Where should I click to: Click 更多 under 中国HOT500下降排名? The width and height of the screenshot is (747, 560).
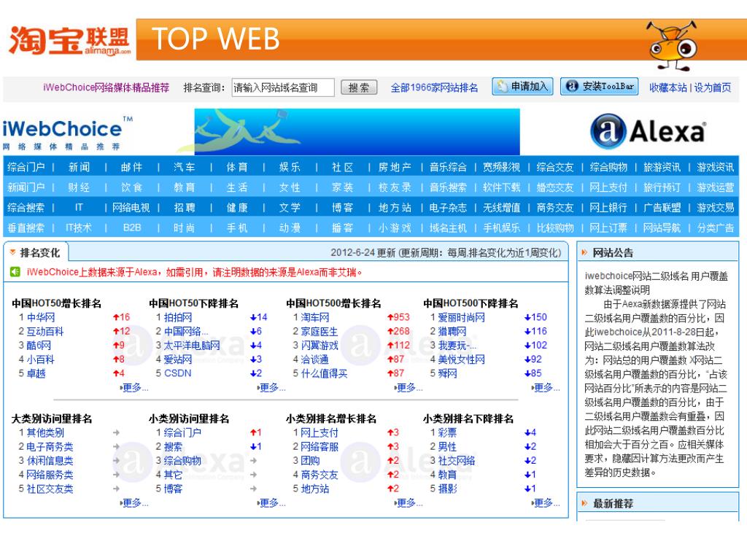tap(546, 388)
